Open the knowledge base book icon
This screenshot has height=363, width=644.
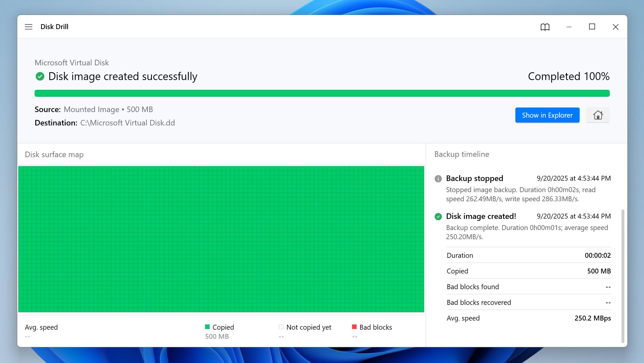pos(545,27)
